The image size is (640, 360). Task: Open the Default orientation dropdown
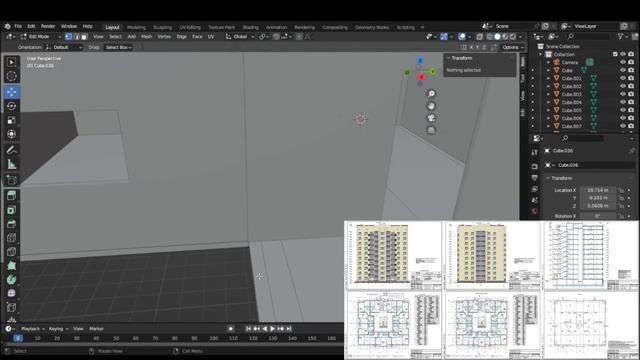64,47
